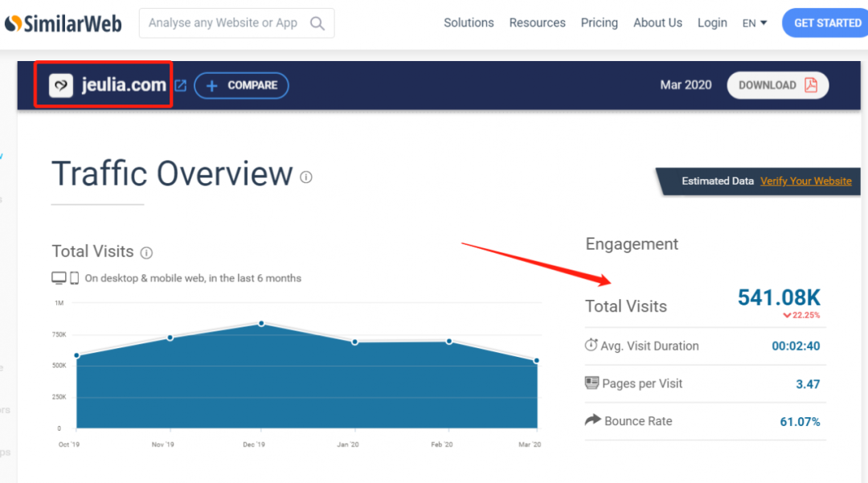Click the info icon beside Total Visits

[x=146, y=252]
